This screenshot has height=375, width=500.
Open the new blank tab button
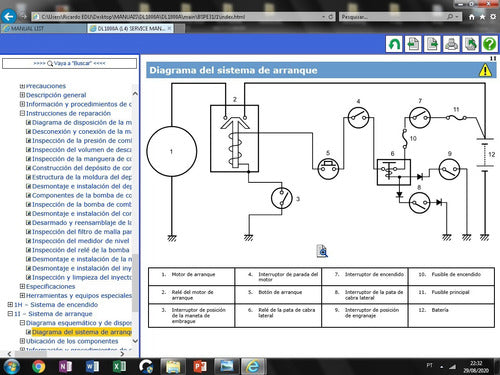[180, 29]
